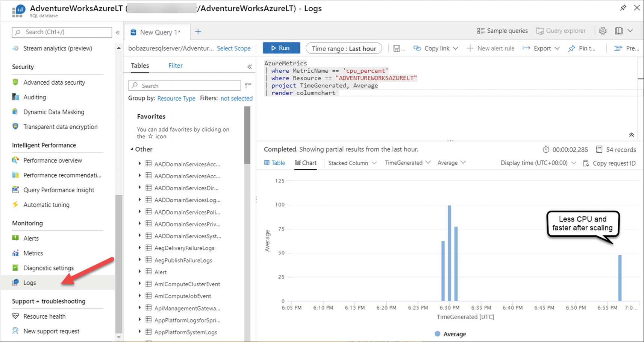Pin the blade using the pin icon
The width and height of the screenshot is (644, 342).
click(x=623, y=8)
